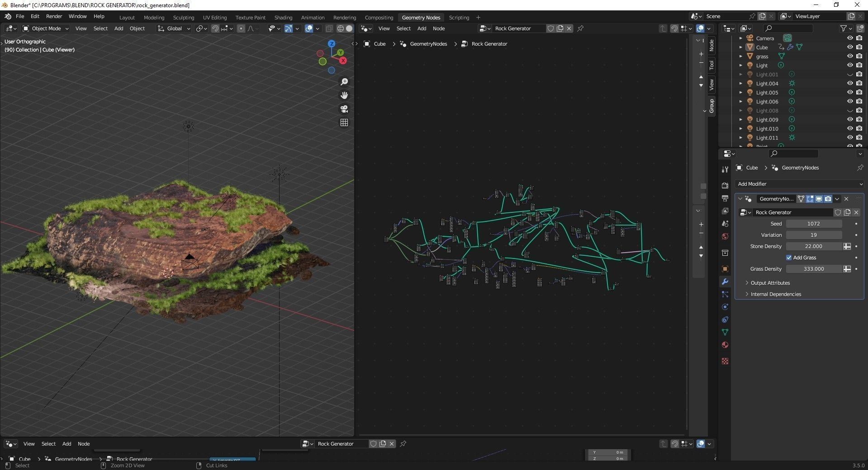Open World properties tab icon
Image resolution: width=868 pixels, height=470 pixels.
tap(725, 236)
